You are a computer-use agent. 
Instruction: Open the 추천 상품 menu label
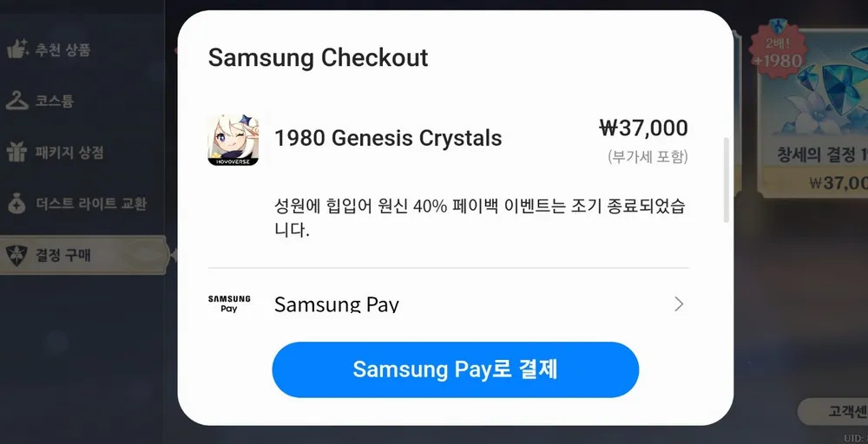click(62, 49)
